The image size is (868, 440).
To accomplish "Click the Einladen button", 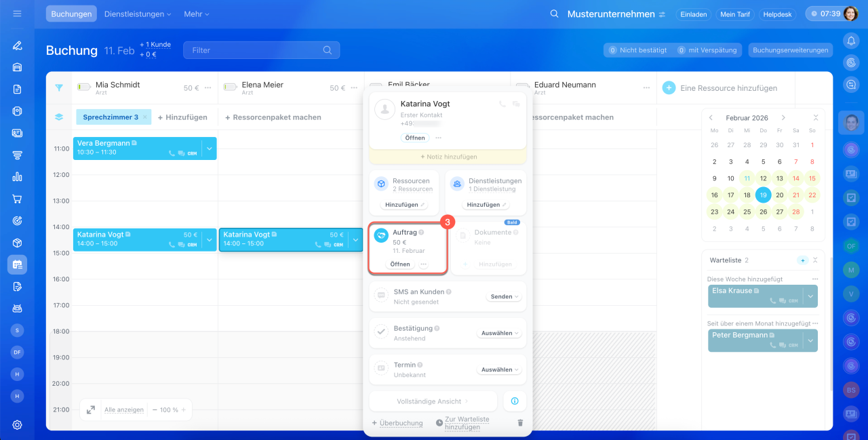I will tap(694, 14).
